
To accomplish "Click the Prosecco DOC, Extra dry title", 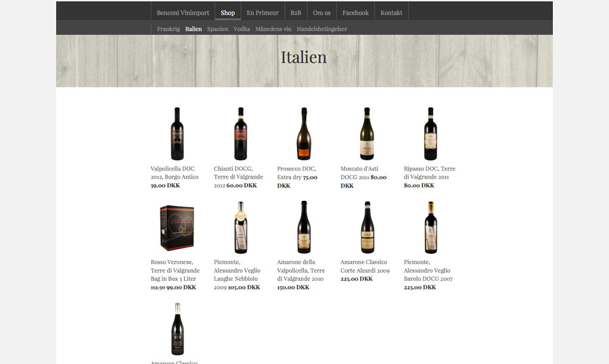I will click(x=296, y=173).
